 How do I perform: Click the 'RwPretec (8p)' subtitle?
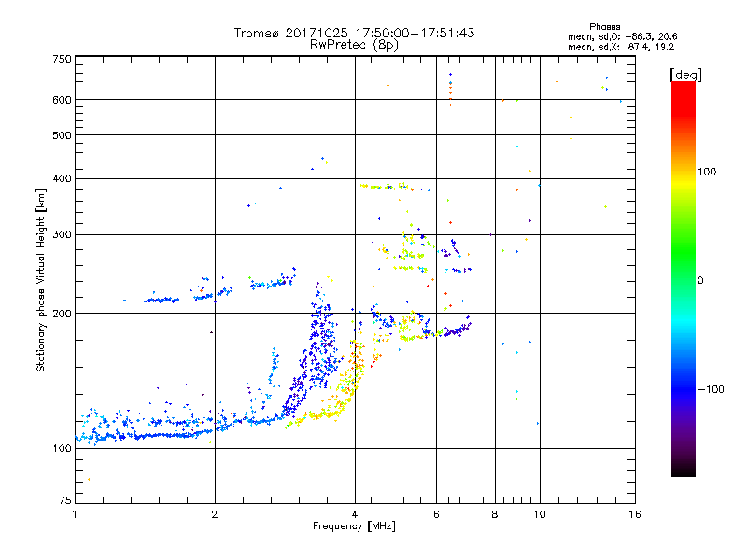[x=354, y=45]
